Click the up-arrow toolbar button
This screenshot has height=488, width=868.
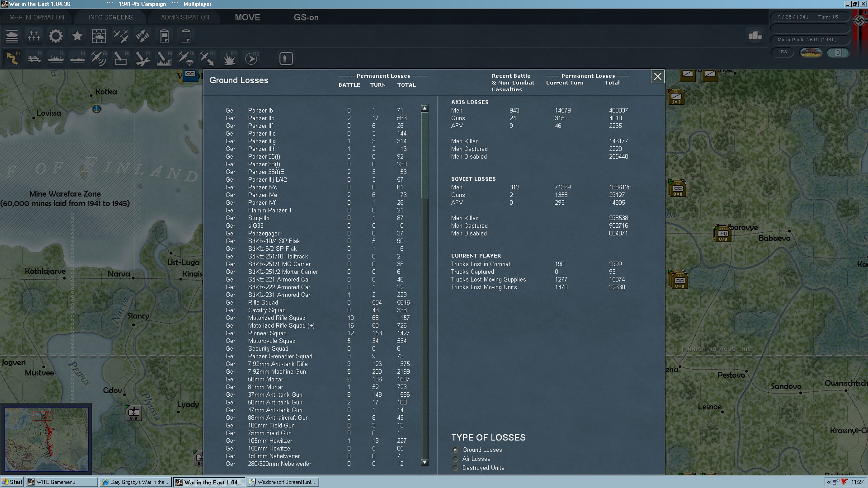(x=286, y=58)
